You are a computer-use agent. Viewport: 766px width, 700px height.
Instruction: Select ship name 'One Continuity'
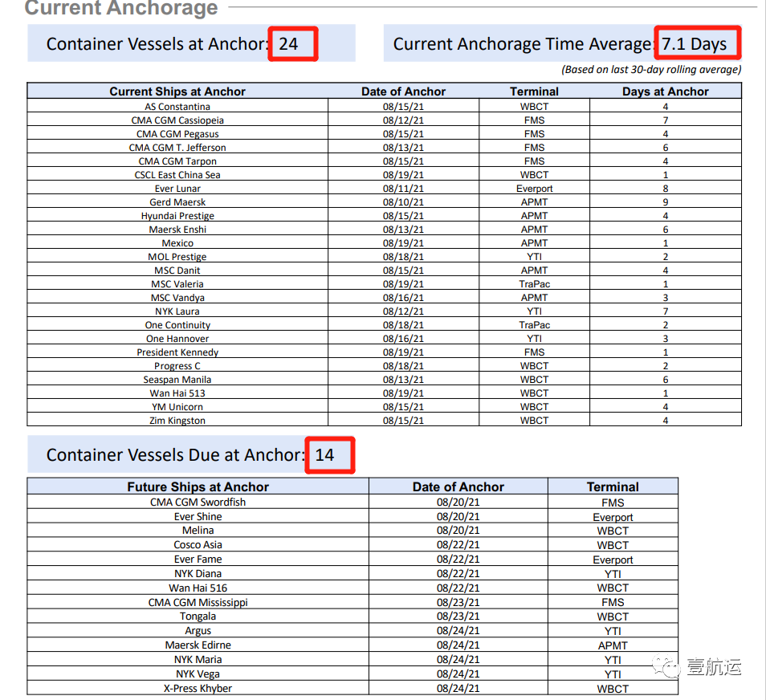click(177, 325)
